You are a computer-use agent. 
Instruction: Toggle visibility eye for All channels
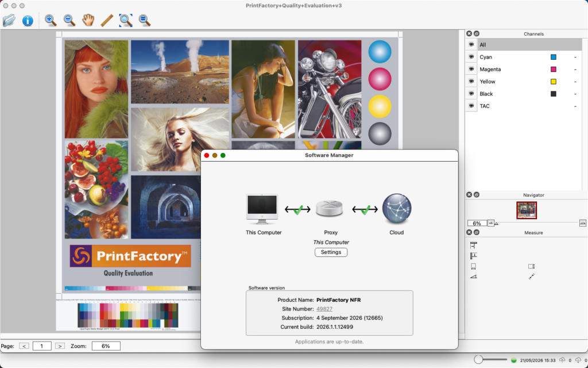(x=471, y=45)
